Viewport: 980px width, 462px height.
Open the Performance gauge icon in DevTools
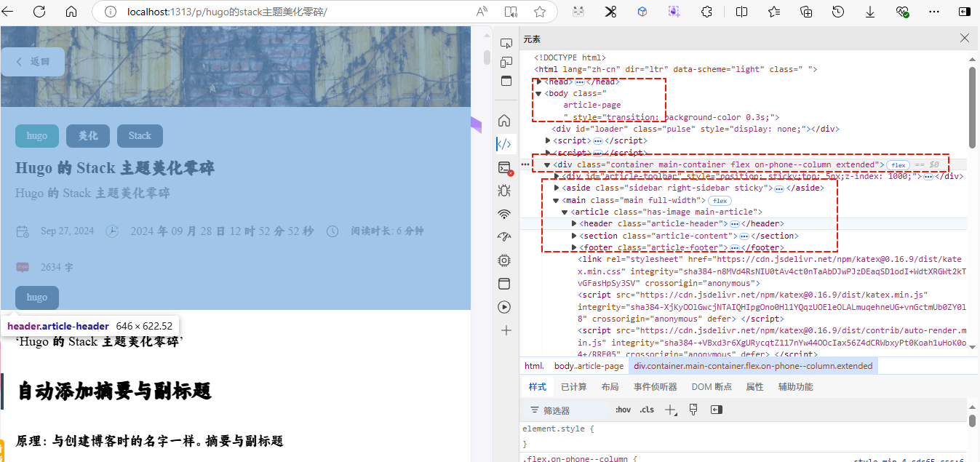point(504,237)
